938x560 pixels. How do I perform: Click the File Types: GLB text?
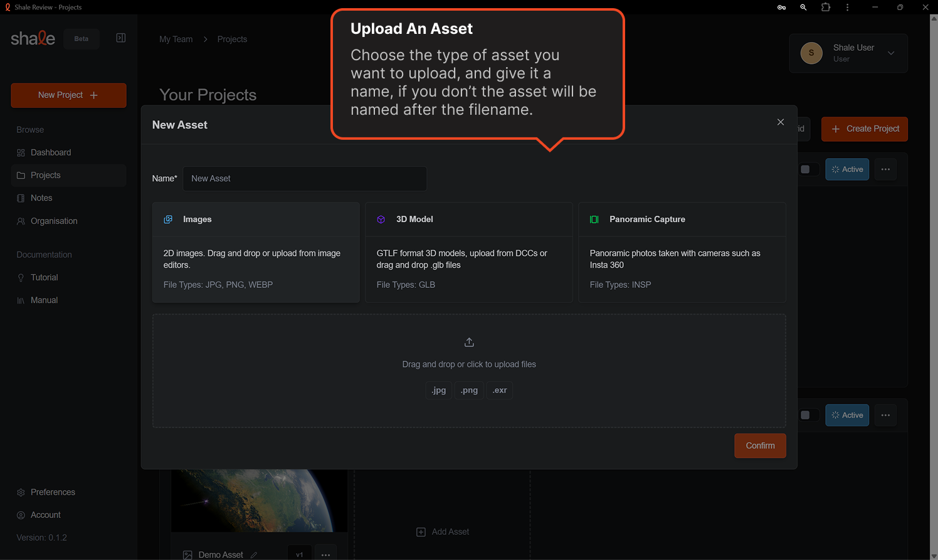pos(406,285)
